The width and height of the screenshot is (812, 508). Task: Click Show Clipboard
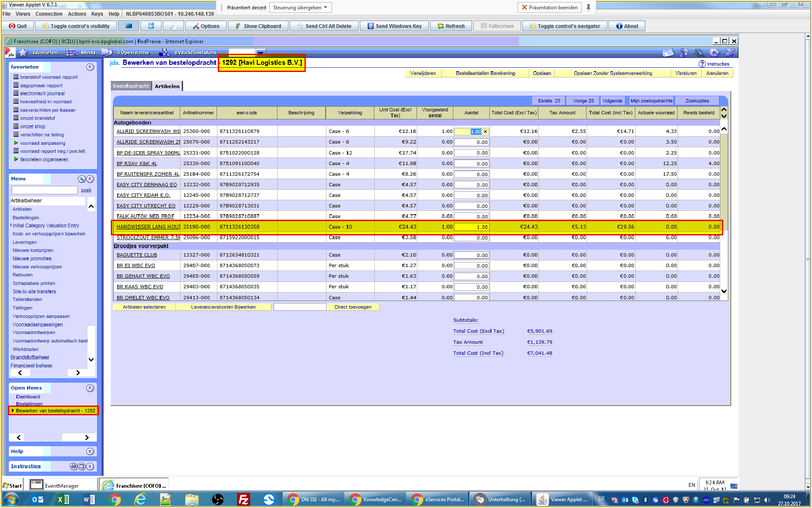click(x=258, y=26)
